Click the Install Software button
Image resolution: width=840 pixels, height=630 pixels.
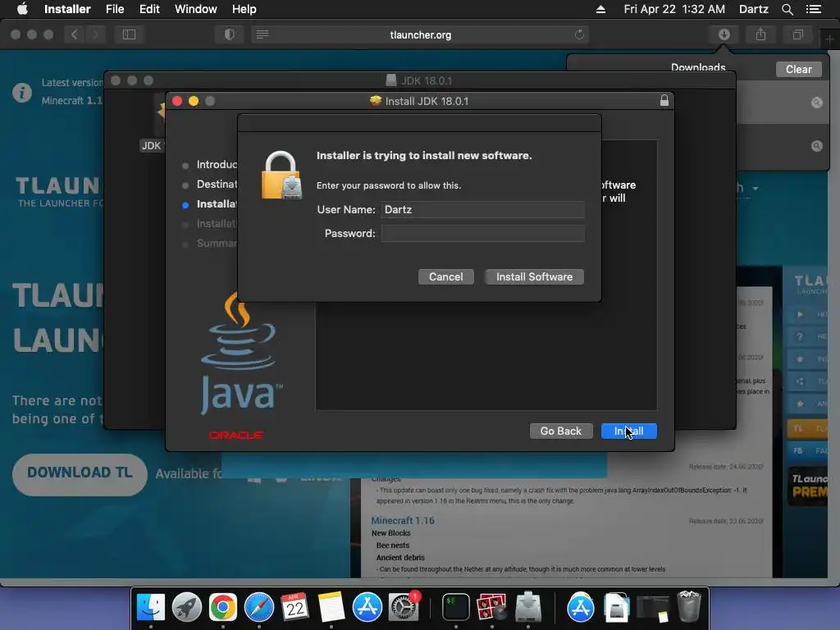[x=534, y=277]
